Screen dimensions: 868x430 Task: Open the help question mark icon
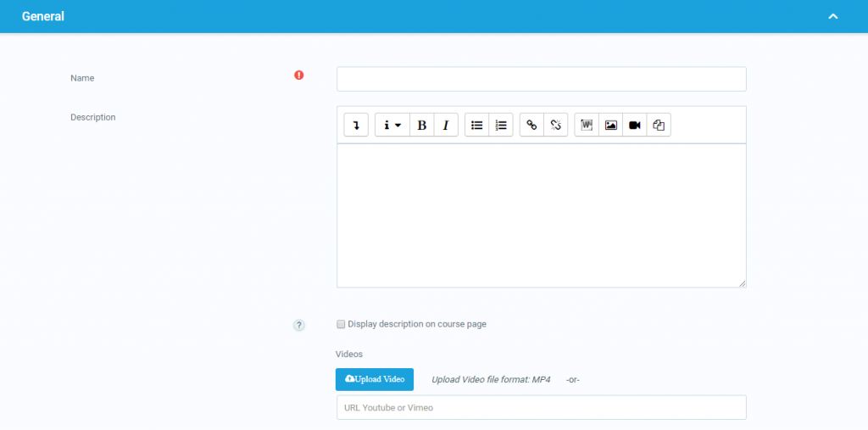298,325
